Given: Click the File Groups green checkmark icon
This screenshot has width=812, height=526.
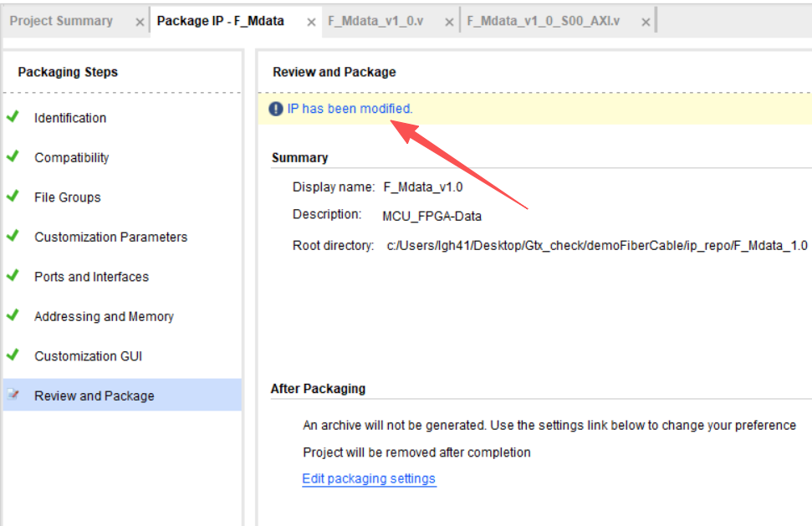Looking at the screenshot, I should click(13, 197).
